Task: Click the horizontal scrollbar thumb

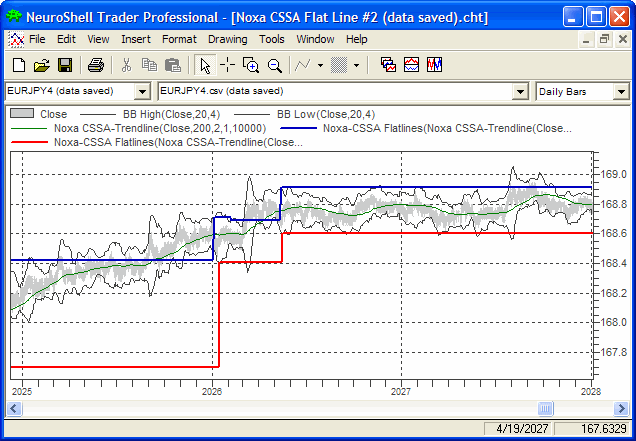Action: (x=545, y=408)
